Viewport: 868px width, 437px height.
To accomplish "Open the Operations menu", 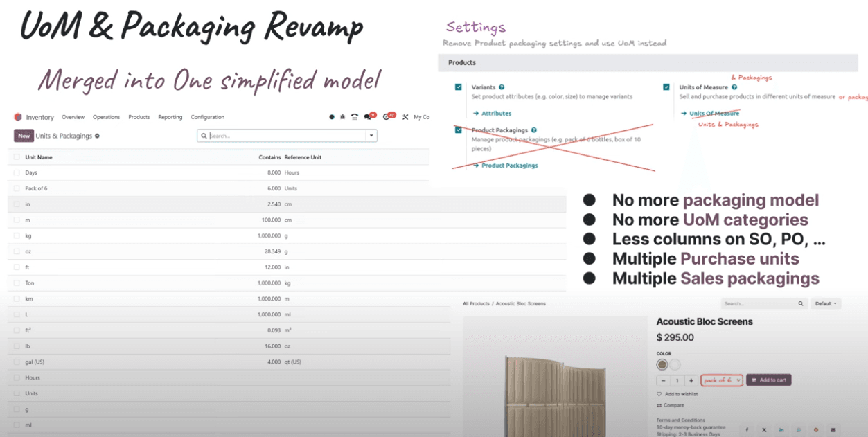I will point(107,117).
